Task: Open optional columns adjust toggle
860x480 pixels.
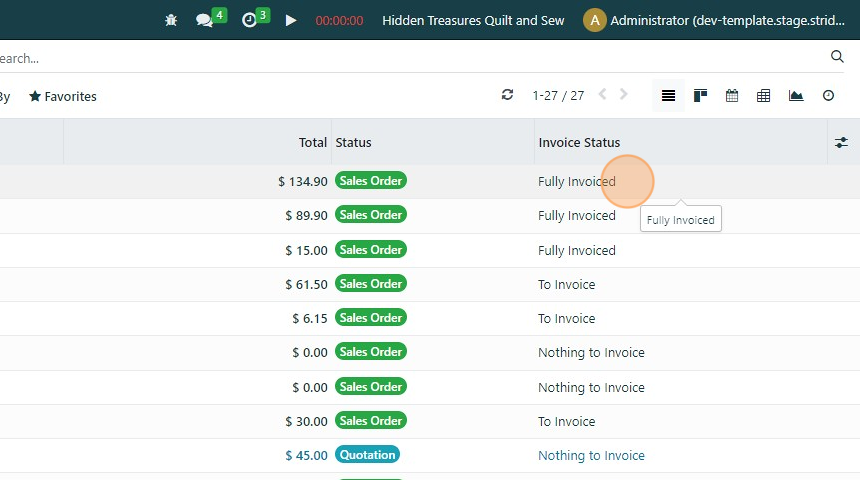Action: [x=841, y=143]
